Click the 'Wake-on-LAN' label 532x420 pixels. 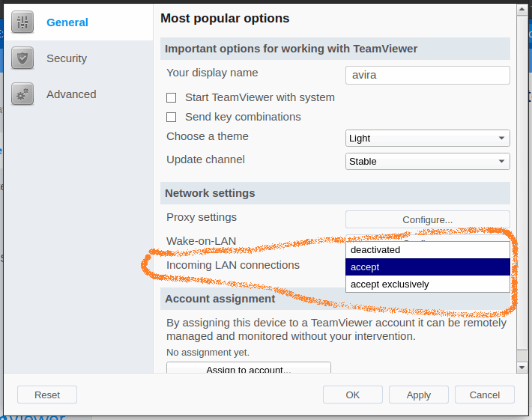pyautogui.click(x=202, y=241)
